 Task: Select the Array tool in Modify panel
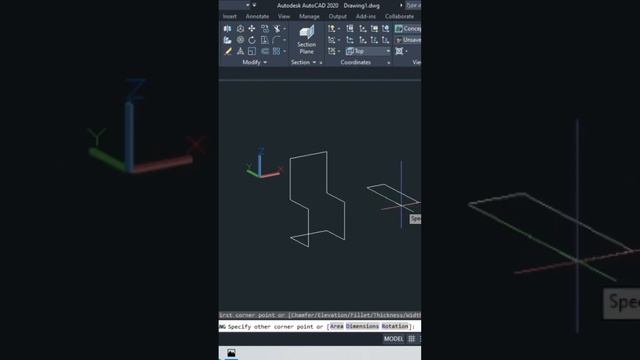276,51
